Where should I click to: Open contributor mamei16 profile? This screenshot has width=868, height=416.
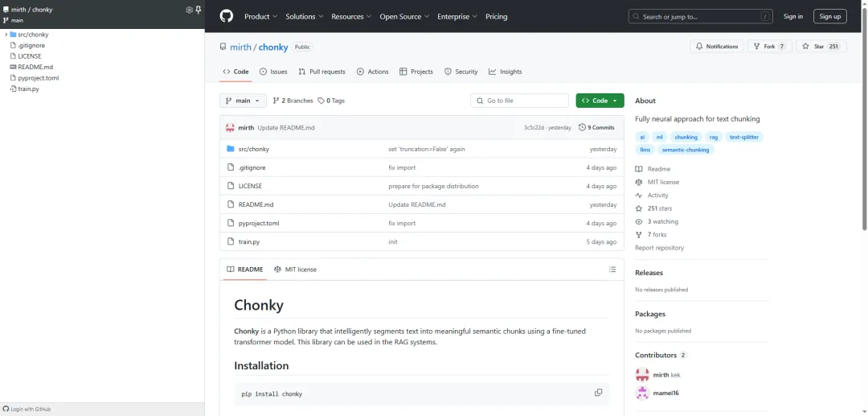tap(666, 393)
